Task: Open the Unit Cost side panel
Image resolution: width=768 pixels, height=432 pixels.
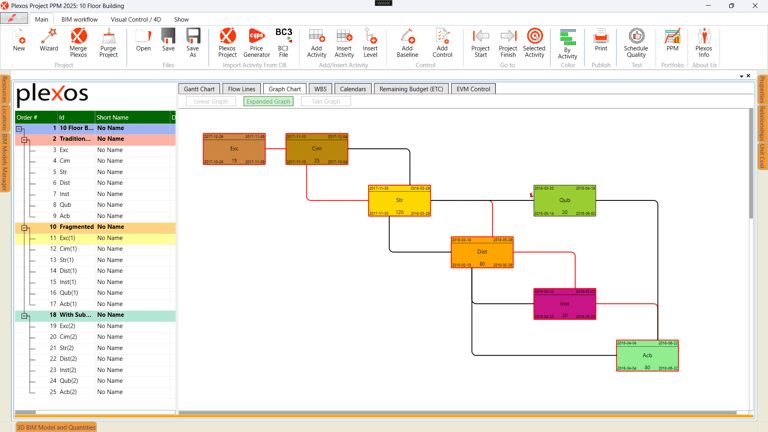Action: tap(762, 156)
